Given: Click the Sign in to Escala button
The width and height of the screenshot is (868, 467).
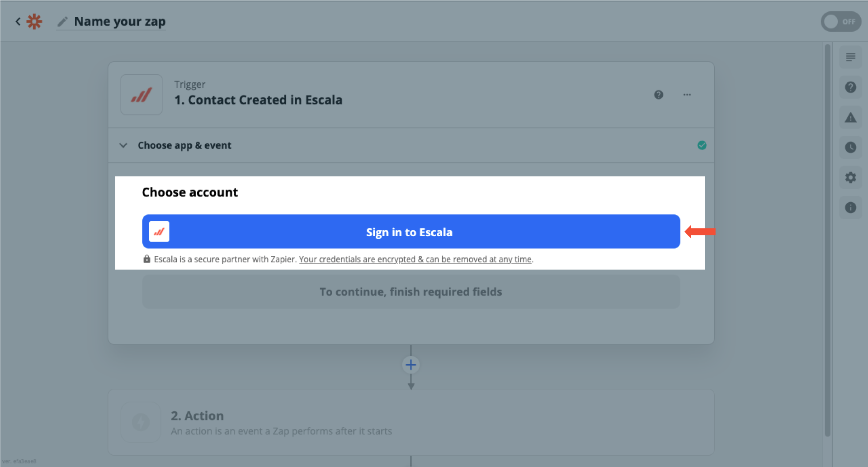Looking at the screenshot, I should pos(411,232).
